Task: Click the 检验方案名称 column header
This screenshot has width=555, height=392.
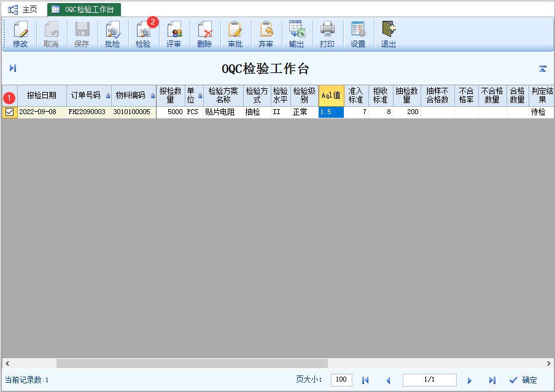Action: click(x=223, y=96)
